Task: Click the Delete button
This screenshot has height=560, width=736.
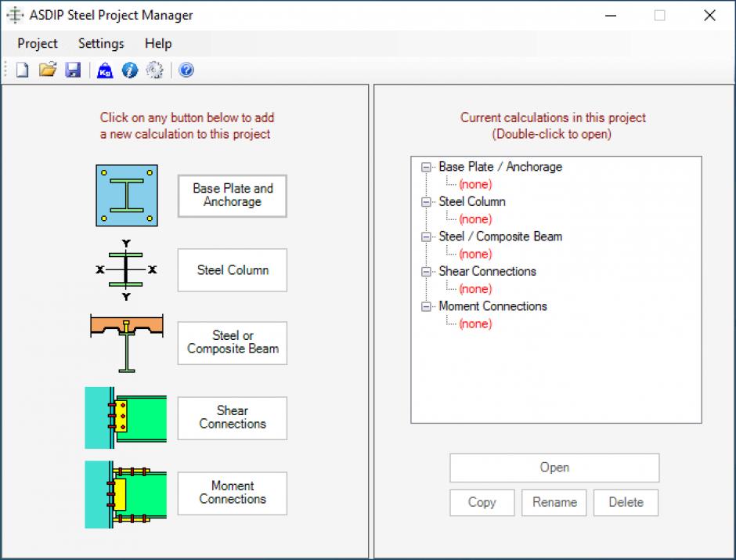Action: (626, 503)
